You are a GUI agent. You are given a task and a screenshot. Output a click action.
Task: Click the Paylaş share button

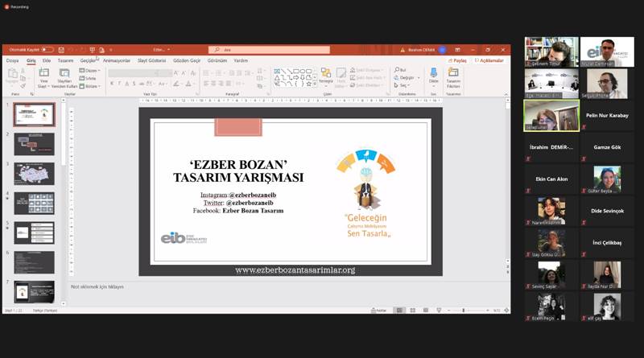(x=457, y=60)
